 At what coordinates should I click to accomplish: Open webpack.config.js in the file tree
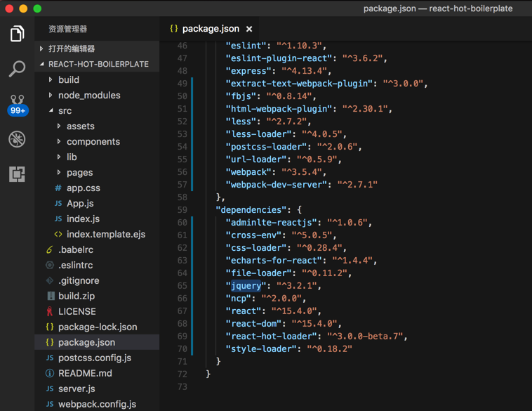[x=97, y=404]
